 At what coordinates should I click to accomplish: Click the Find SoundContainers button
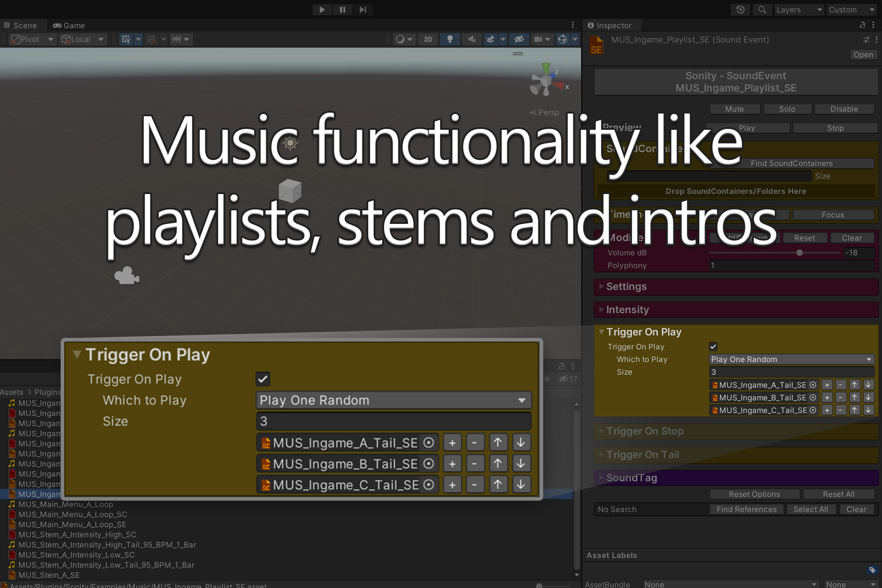[792, 163]
